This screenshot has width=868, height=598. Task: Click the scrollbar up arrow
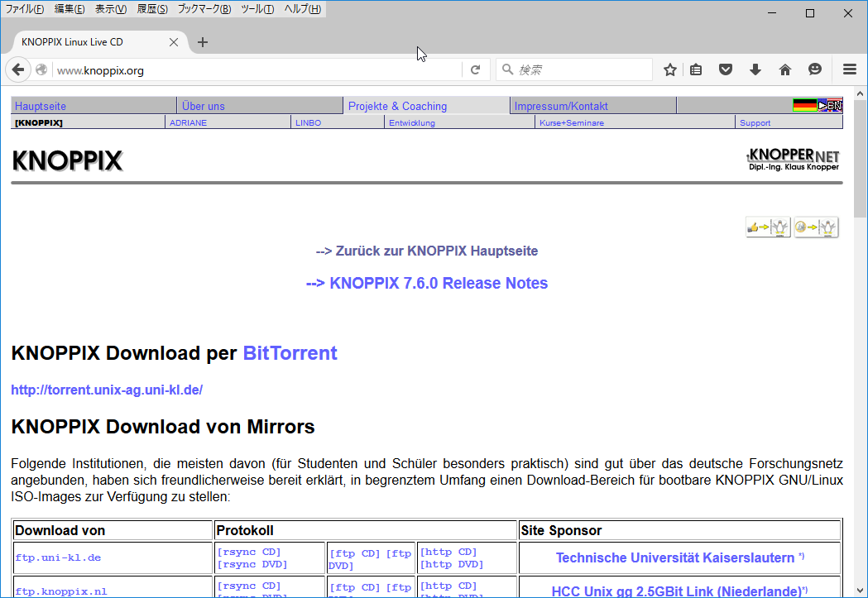pos(860,94)
